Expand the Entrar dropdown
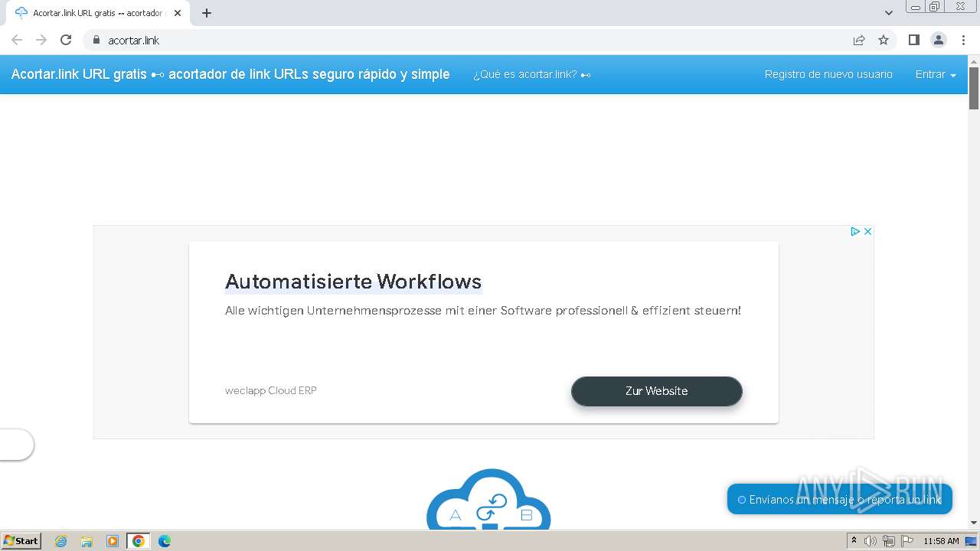 pyautogui.click(x=936, y=74)
